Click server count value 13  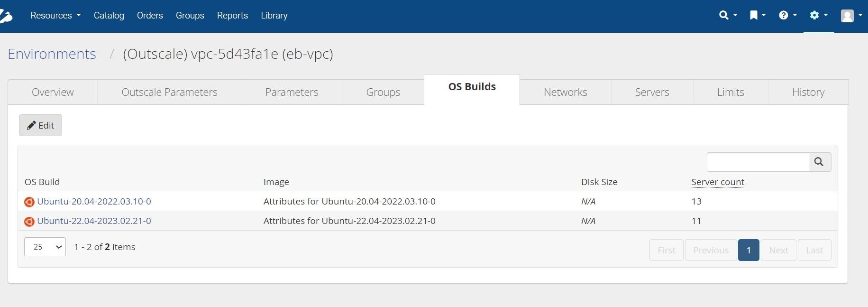coord(696,202)
